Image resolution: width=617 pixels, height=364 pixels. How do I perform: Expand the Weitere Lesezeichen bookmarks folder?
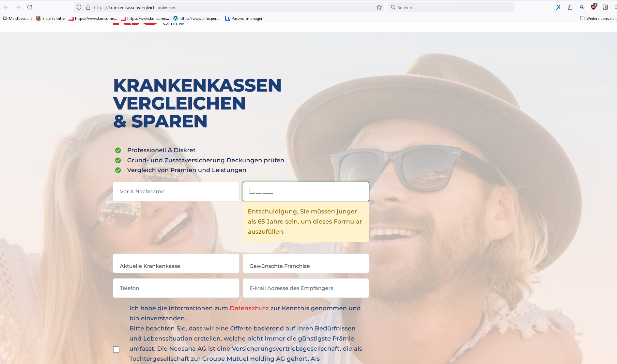pyautogui.click(x=598, y=19)
